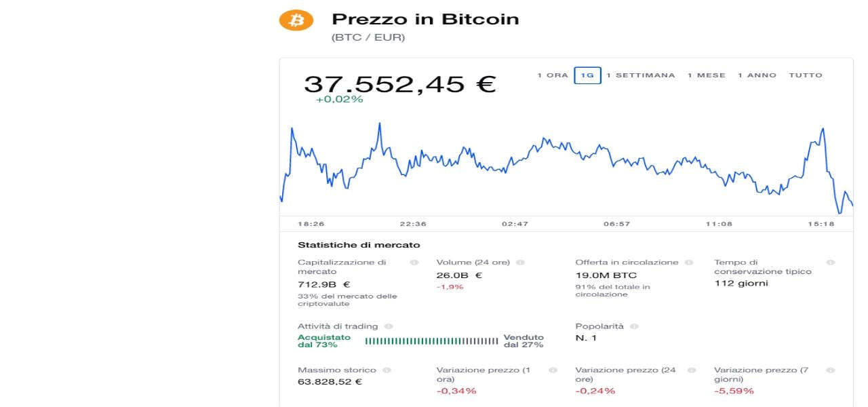Switch chart to 1 MESE
Viewport: 868px width, 407px height.
point(706,75)
